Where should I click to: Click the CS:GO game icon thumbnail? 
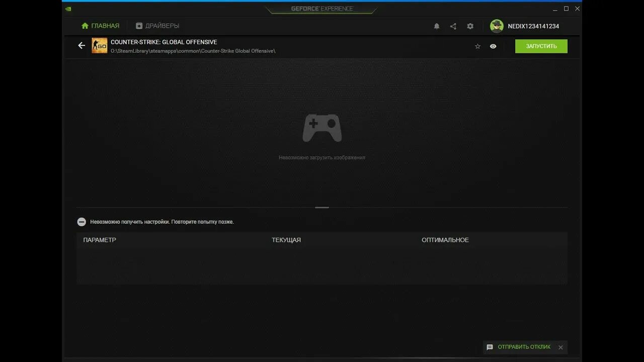[100, 46]
